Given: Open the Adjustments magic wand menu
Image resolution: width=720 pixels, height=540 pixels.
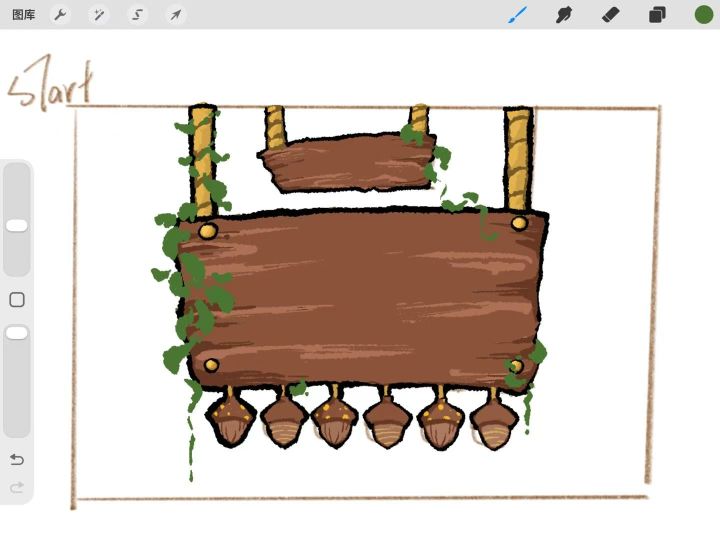Looking at the screenshot, I should [99, 15].
